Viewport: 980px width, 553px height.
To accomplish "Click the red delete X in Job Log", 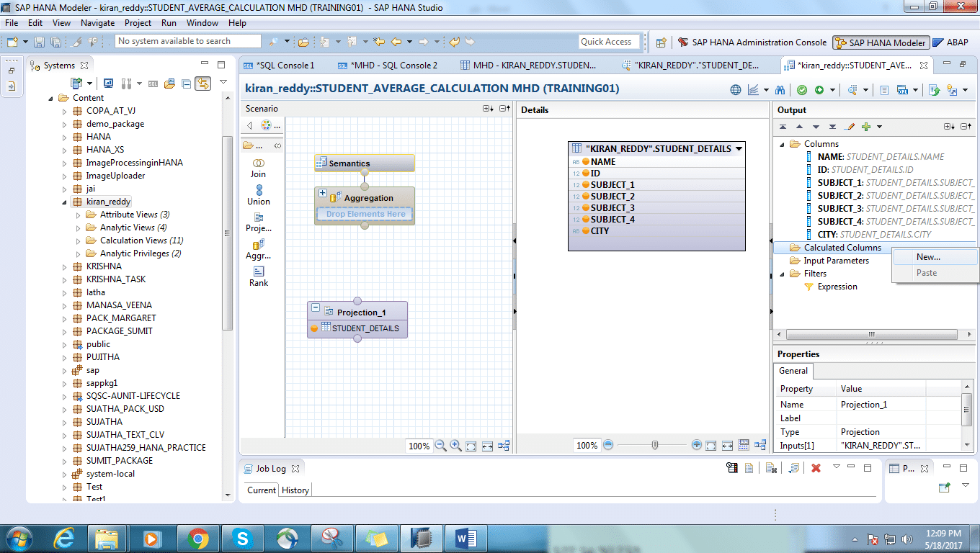I will pyautogui.click(x=816, y=468).
